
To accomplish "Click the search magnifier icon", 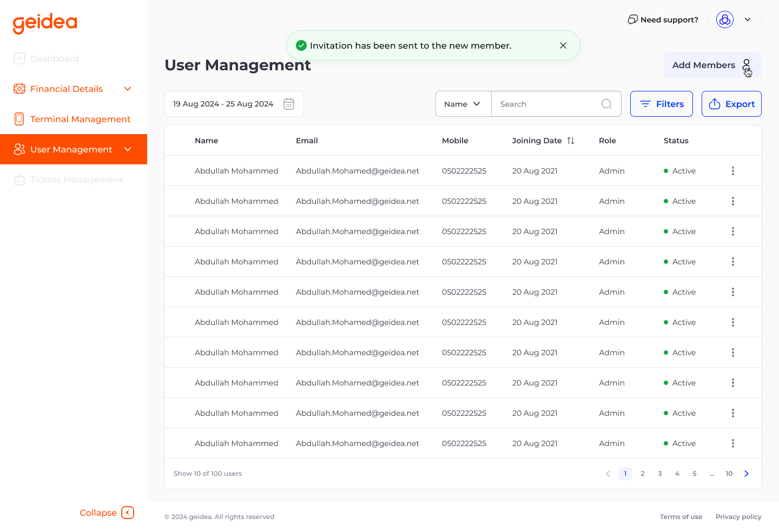I will [606, 104].
